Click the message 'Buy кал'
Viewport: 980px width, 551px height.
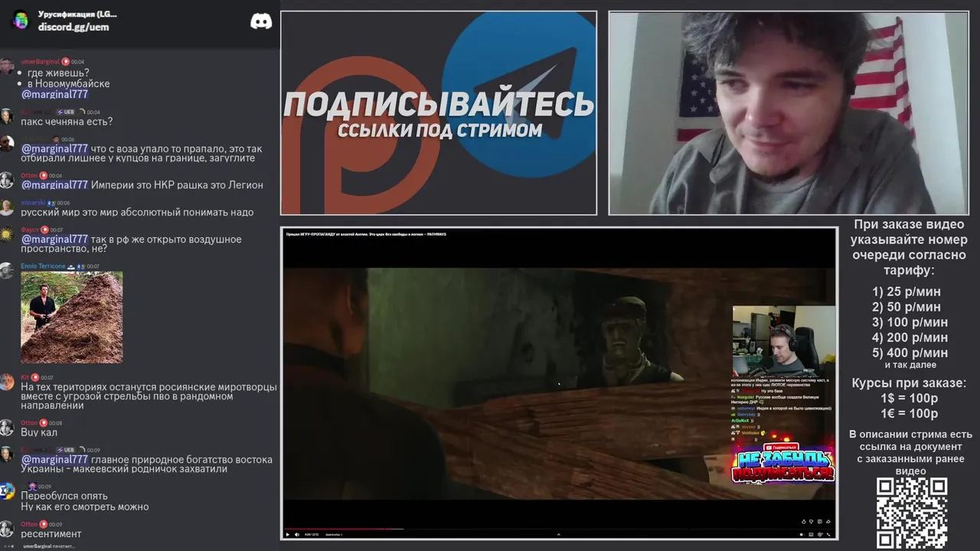pyautogui.click(x=39, y=432)
